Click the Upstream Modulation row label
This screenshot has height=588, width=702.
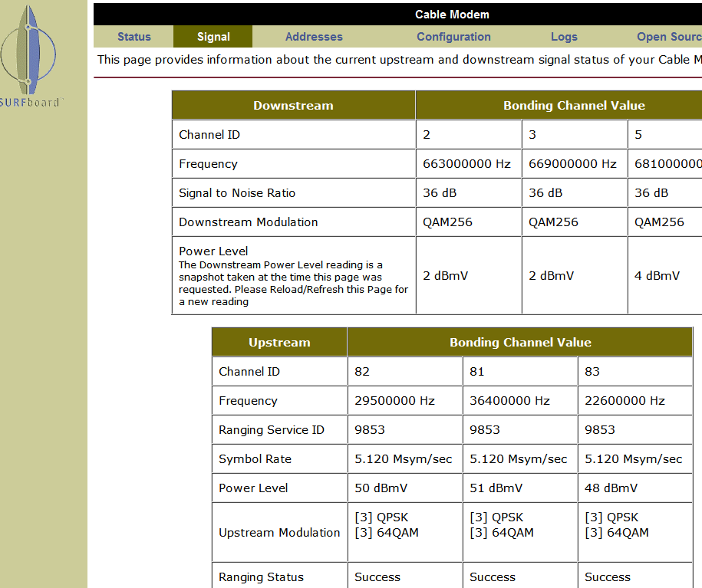coord(279,533)
